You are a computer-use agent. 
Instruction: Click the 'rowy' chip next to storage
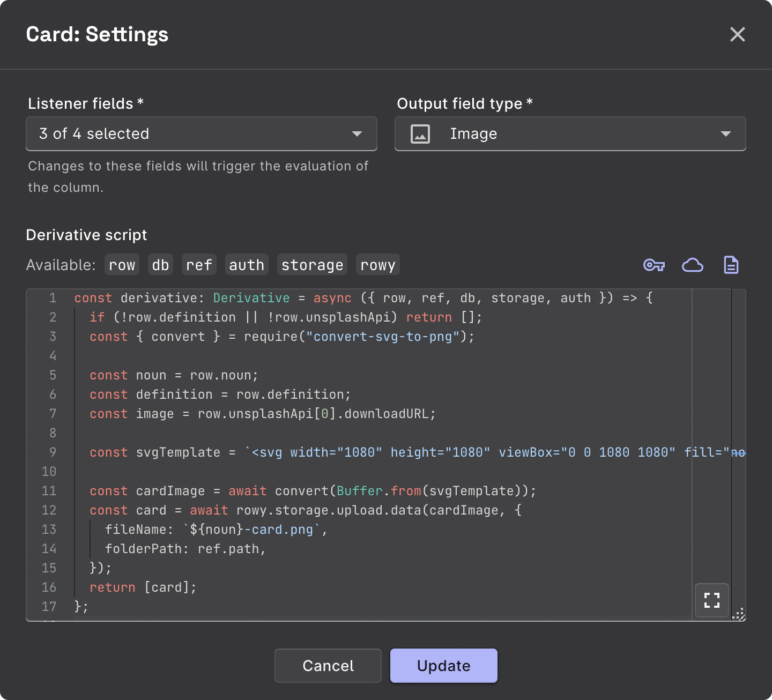coord(378,264)
